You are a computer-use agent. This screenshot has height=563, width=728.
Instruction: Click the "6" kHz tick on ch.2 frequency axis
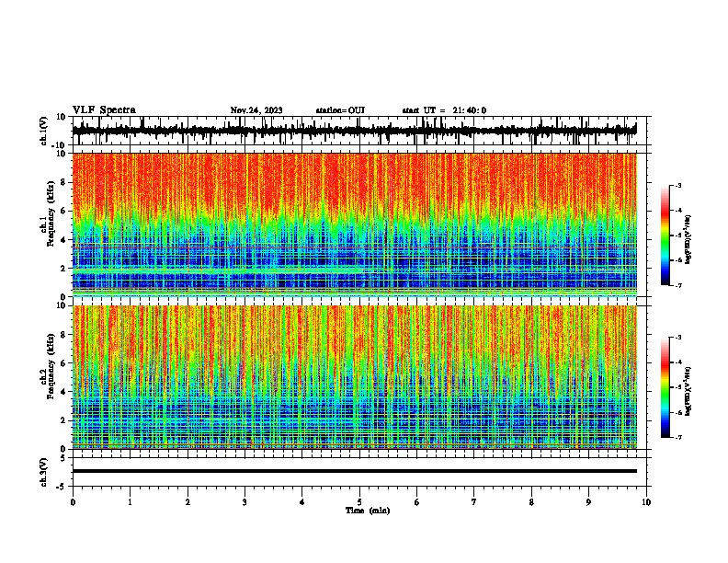63,363
